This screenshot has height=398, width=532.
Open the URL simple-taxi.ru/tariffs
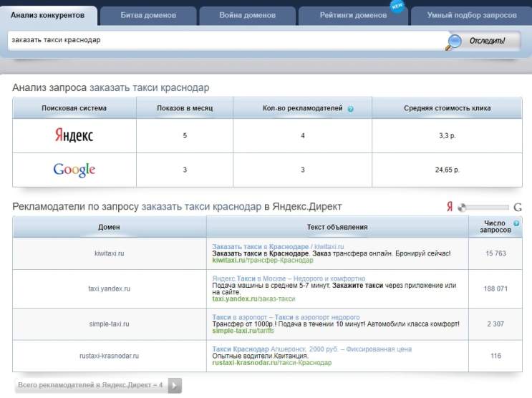point(243,331)
